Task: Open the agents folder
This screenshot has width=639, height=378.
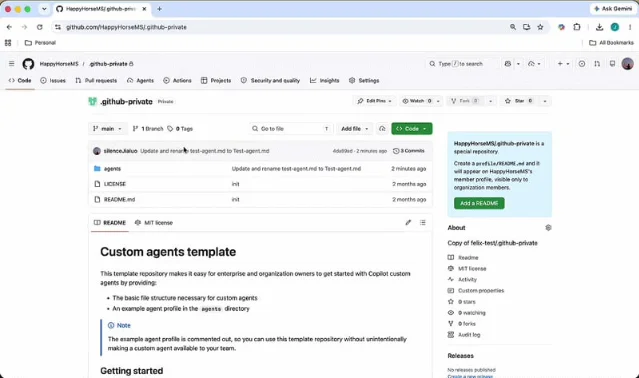Action: point(112,169)
